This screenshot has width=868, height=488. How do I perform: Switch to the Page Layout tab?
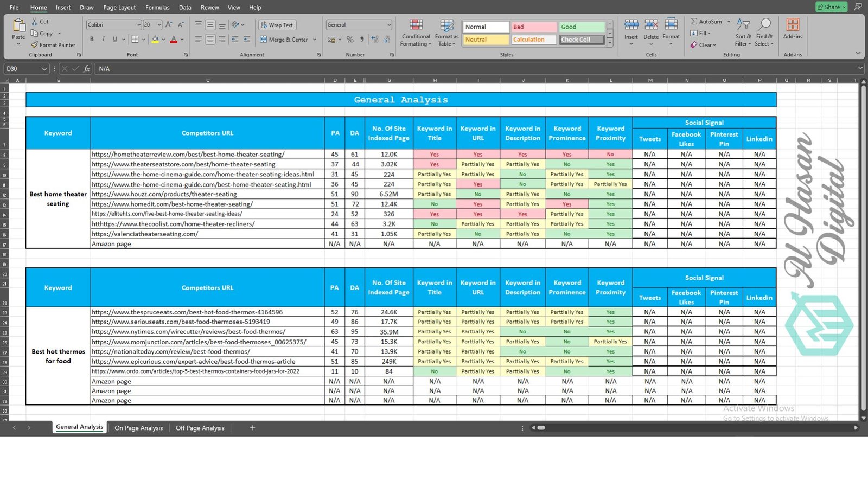pos(119,8)
